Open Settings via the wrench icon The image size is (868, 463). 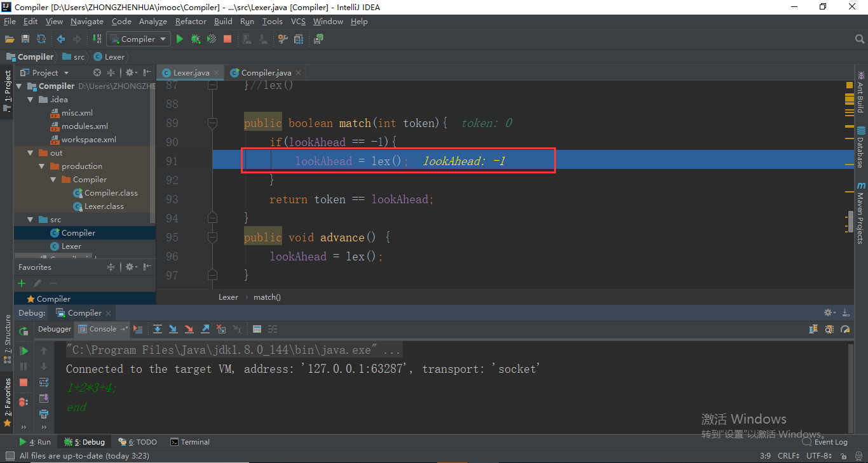point(283,39)
